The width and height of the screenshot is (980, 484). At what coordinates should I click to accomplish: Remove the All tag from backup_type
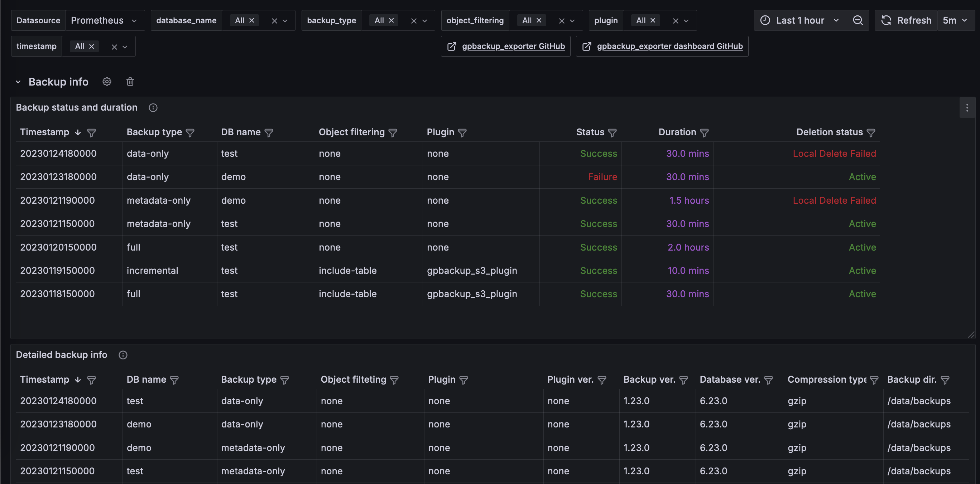click(x=391, y=20)
